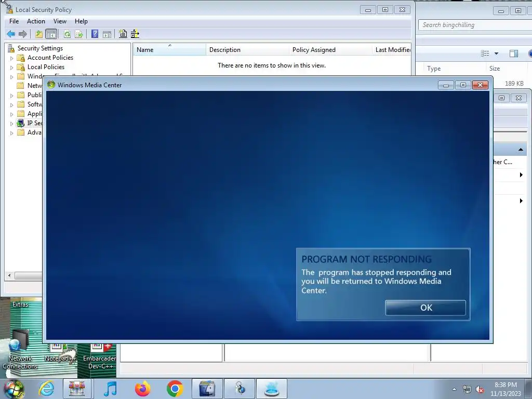Screen dimensions: 532x399
Task: Click the 189 KB size value
Action: tap(514, 84)
